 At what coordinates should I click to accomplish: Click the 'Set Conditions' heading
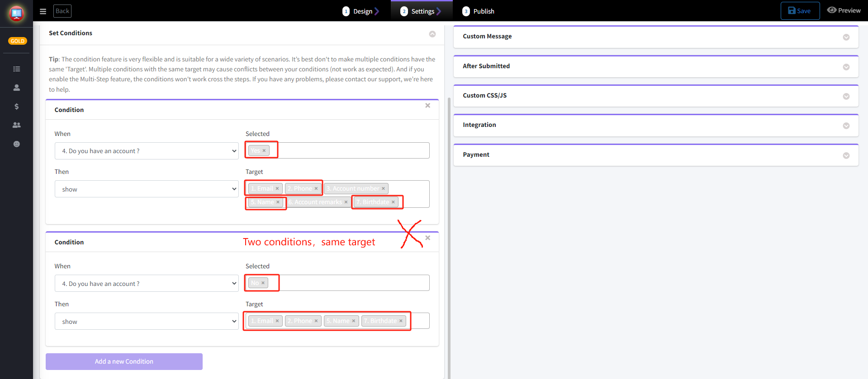coord(71,33)
